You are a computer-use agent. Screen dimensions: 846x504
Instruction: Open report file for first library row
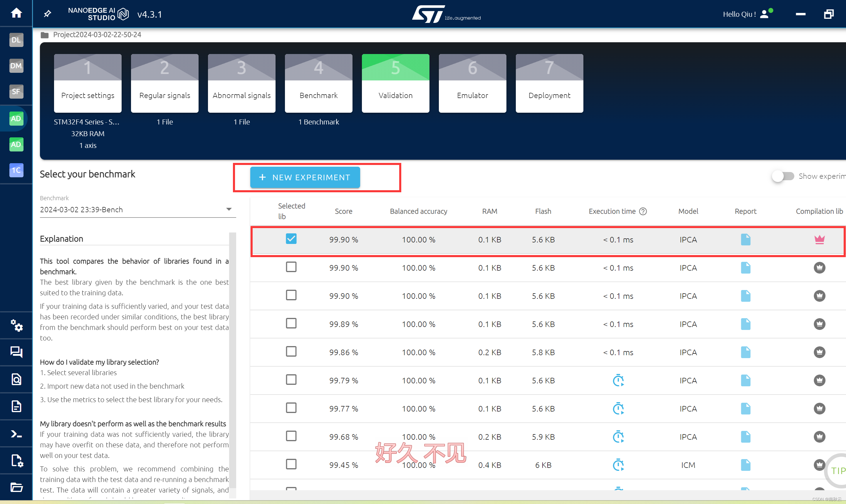click(x=746, y=240)
